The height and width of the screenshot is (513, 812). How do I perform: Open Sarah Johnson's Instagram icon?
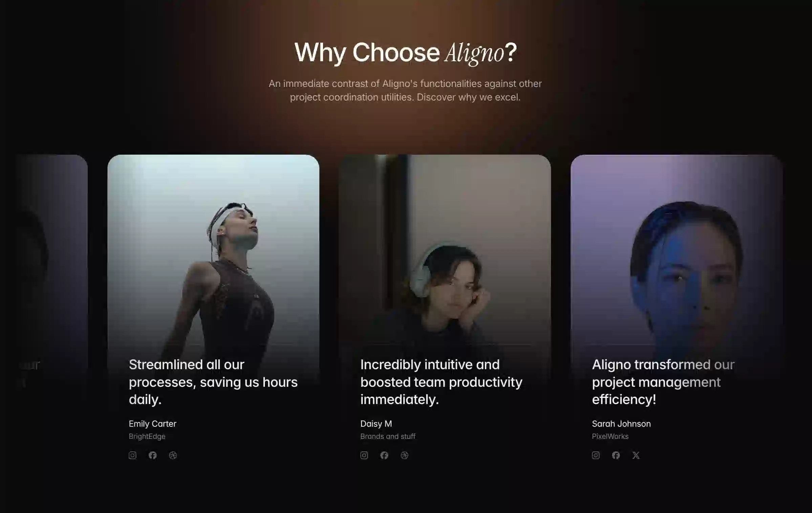(x=596, y=455)
